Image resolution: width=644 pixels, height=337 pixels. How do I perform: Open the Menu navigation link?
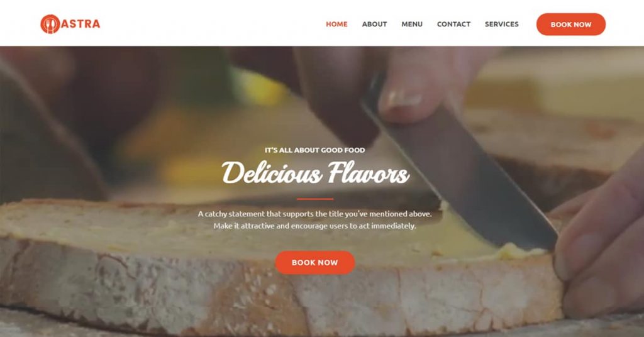[412, 25]
